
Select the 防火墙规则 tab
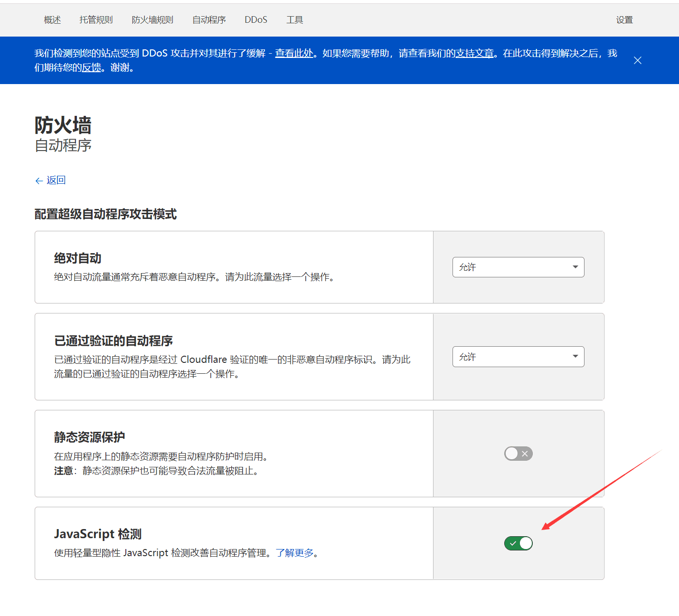click(152, 20)
